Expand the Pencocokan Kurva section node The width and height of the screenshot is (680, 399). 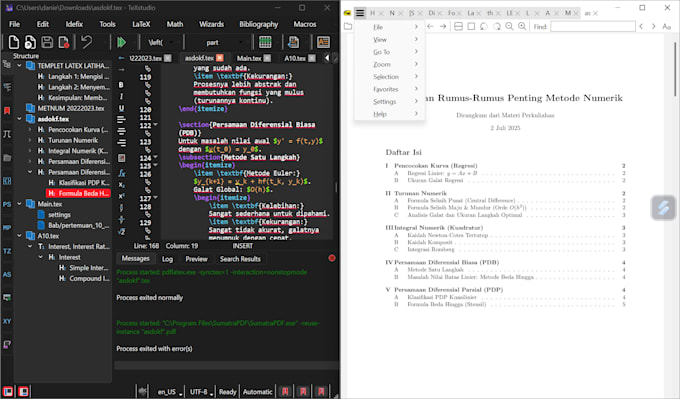(x=30, y=130)
